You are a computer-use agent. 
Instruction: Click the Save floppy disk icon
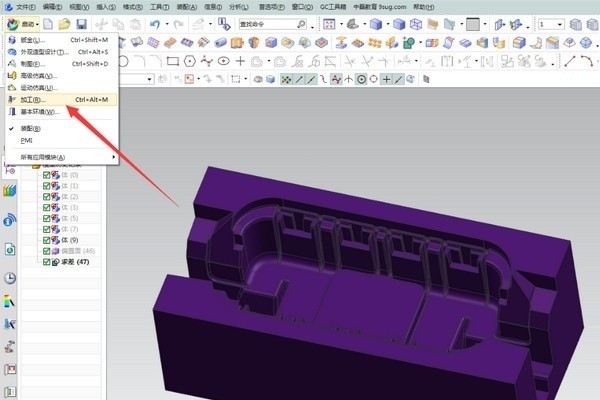click(x=82, y=23)
